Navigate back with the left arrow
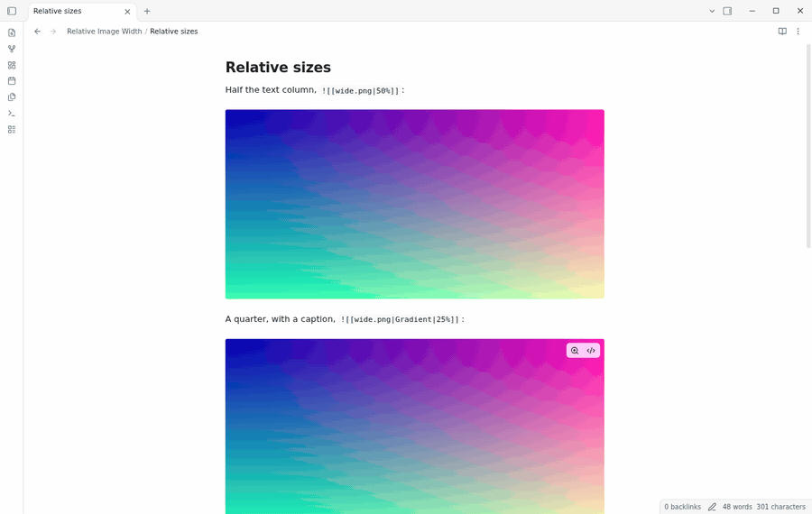 coord(37,32)
